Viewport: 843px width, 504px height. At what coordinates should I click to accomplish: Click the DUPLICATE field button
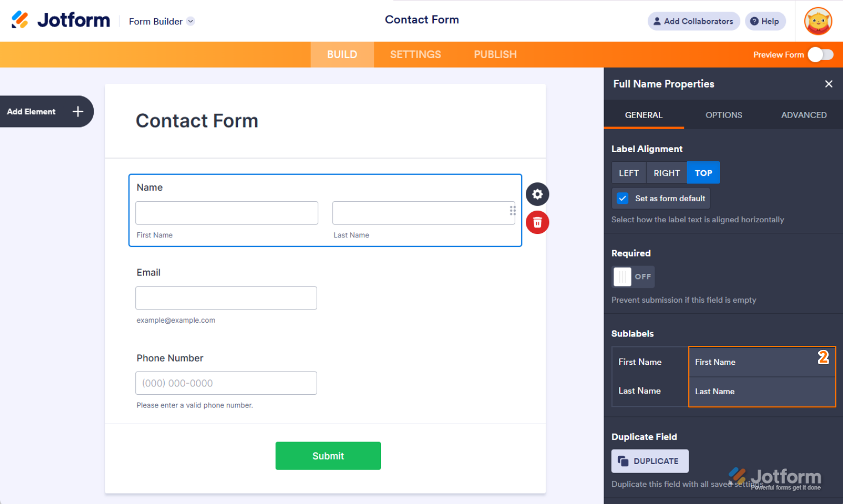click(649, 461)
